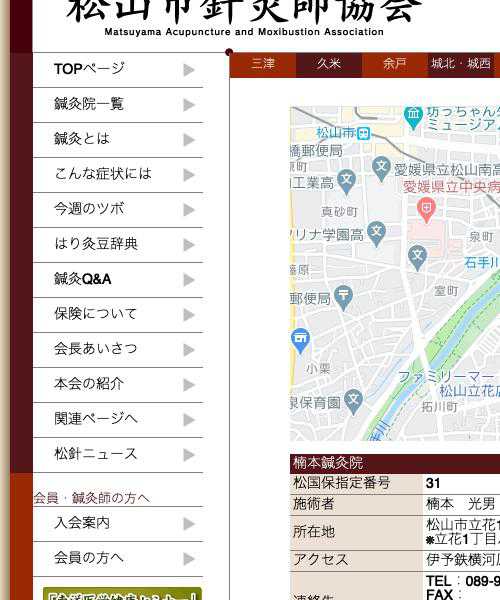Click the school marker beside マリナ学園高
The width and height of the screenshot is (500, 600).
point(376,234)
